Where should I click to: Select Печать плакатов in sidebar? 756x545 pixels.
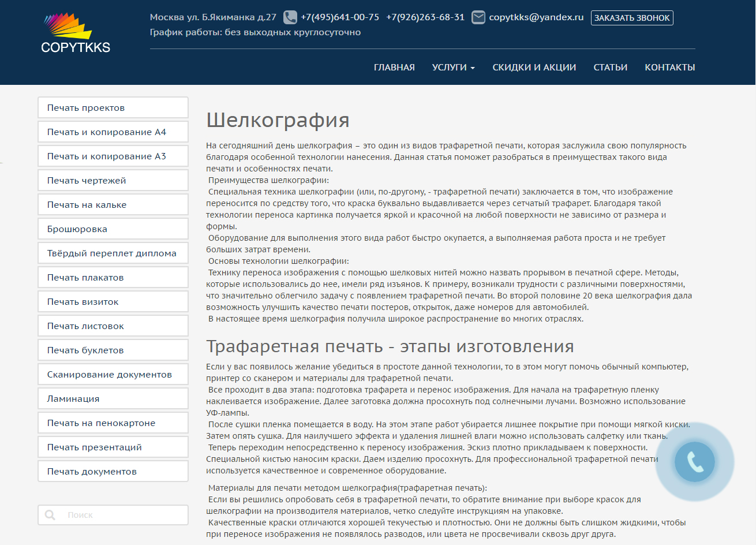point(113,278)
